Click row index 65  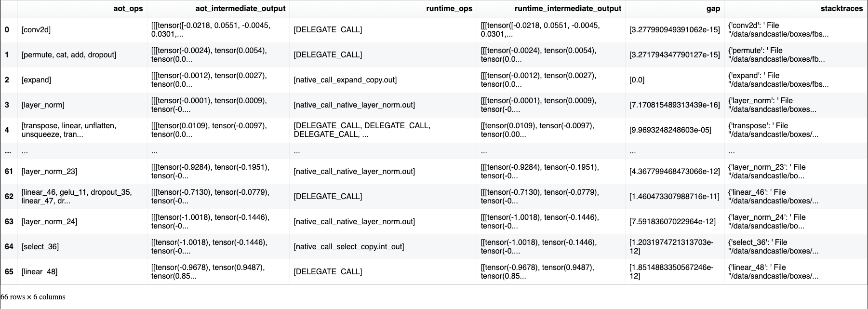click(x=9, y=272)
